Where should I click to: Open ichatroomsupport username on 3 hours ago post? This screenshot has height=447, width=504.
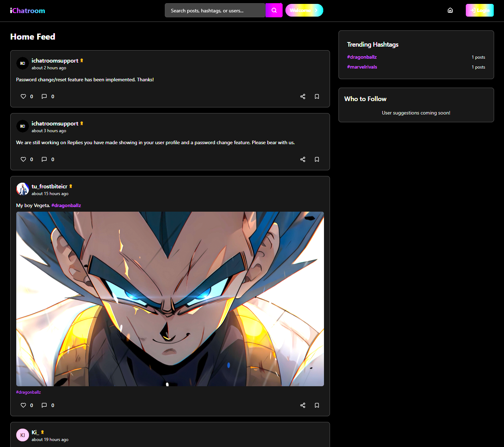click(x=55, y=123)
